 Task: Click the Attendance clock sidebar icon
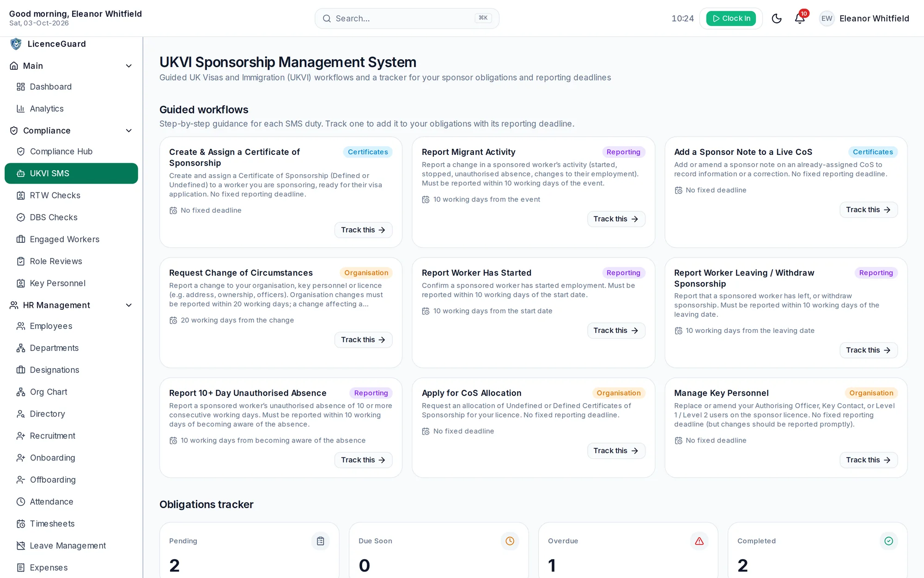21,502
